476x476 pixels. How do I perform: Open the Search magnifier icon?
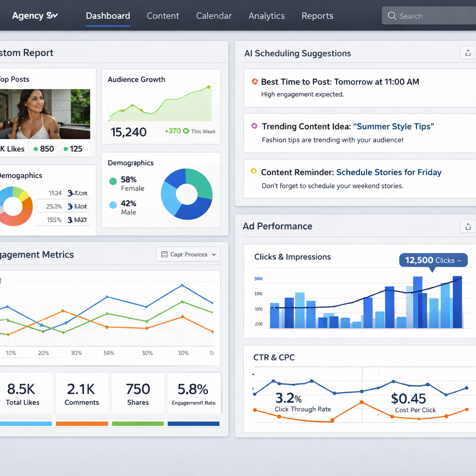pyautogui.click(x=393, y=15)
